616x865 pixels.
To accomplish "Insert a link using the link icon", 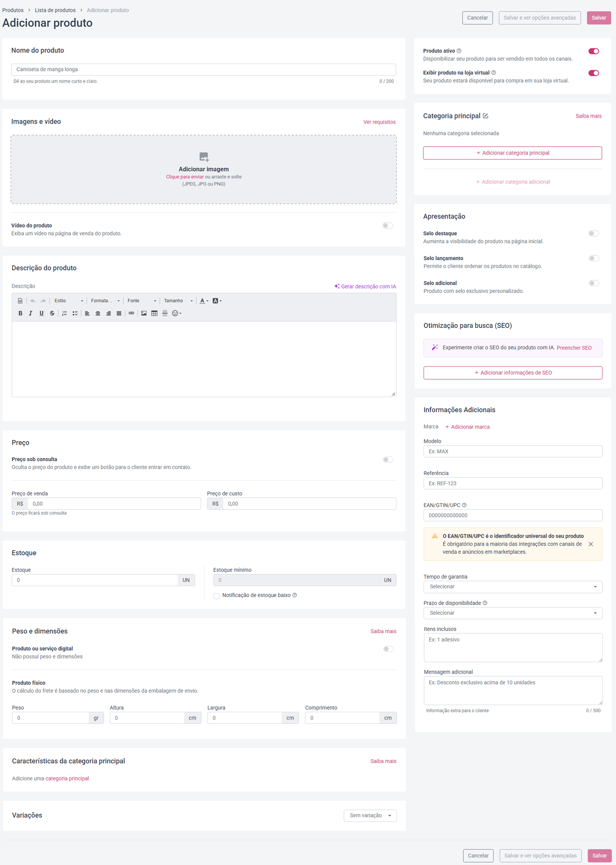I will click(x=131, y=313).
